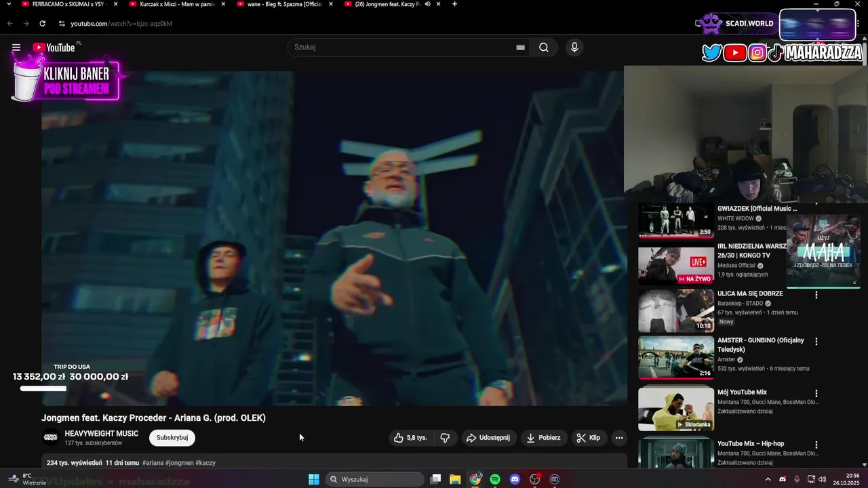
Task: Click the HEAVYWEIGHT MUSIC channel avatar
Action: [51, 438]
